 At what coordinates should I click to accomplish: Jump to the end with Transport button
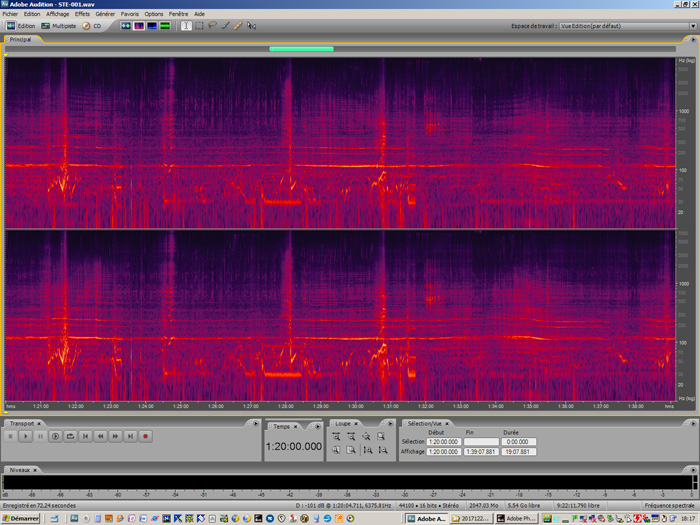[130, 436]
